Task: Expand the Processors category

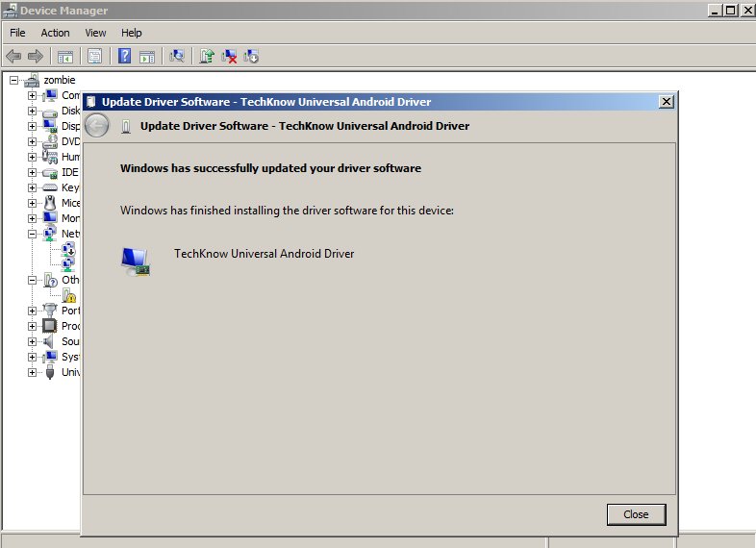Action: pos(32,326)
